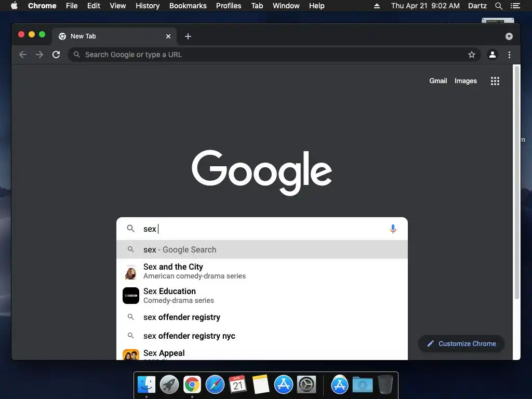Open a new tab with plus button

click(x=188, y=36)
